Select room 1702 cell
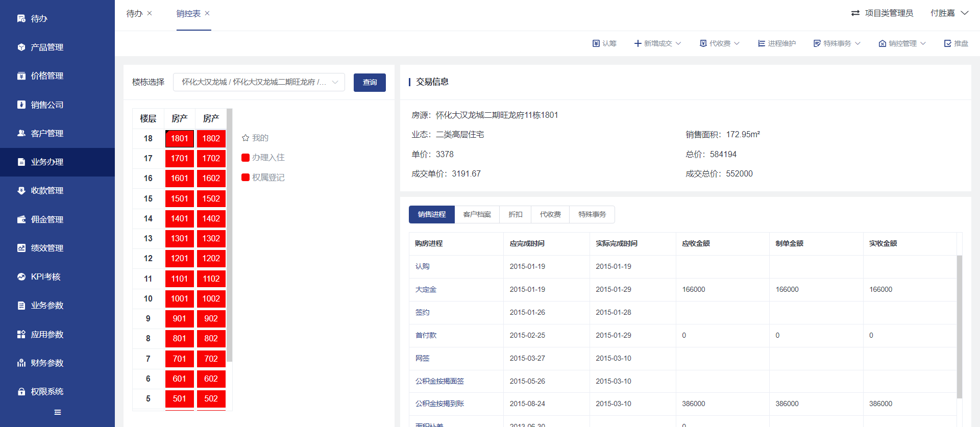This screenshot has height=427, width=980. (211, 158)
